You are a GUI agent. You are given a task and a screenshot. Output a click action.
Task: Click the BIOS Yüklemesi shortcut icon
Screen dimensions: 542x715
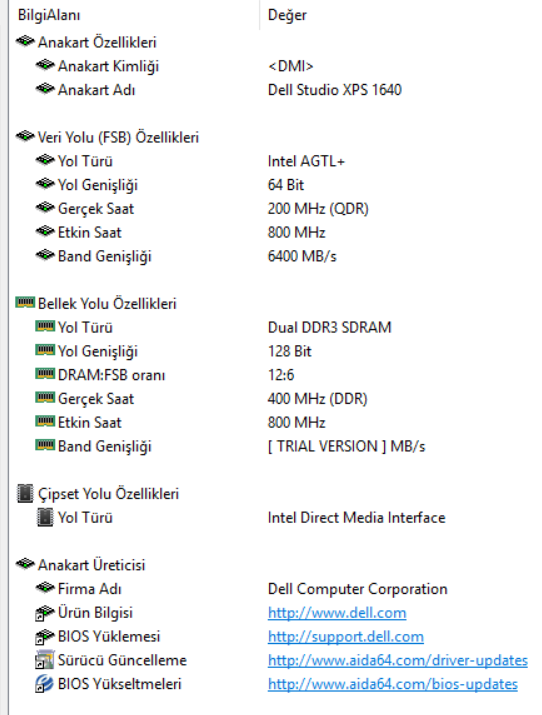(x=45, y=636)
